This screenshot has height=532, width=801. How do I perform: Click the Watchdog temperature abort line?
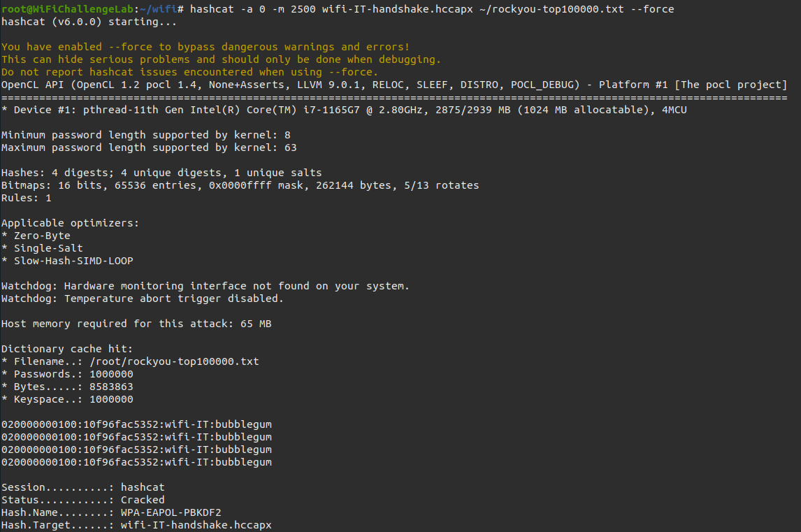(142, 299)
